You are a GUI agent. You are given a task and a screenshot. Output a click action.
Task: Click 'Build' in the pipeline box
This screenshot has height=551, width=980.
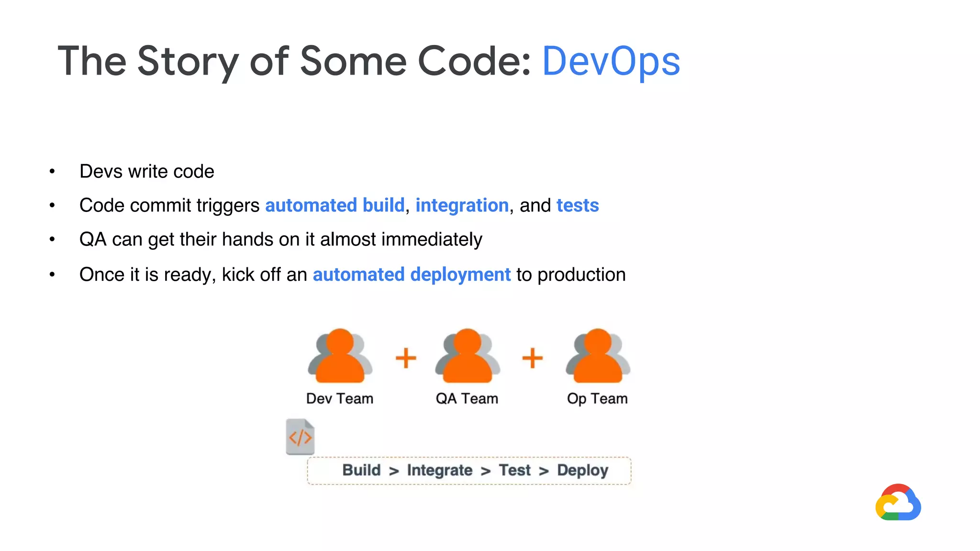click(x=361, y=470)
